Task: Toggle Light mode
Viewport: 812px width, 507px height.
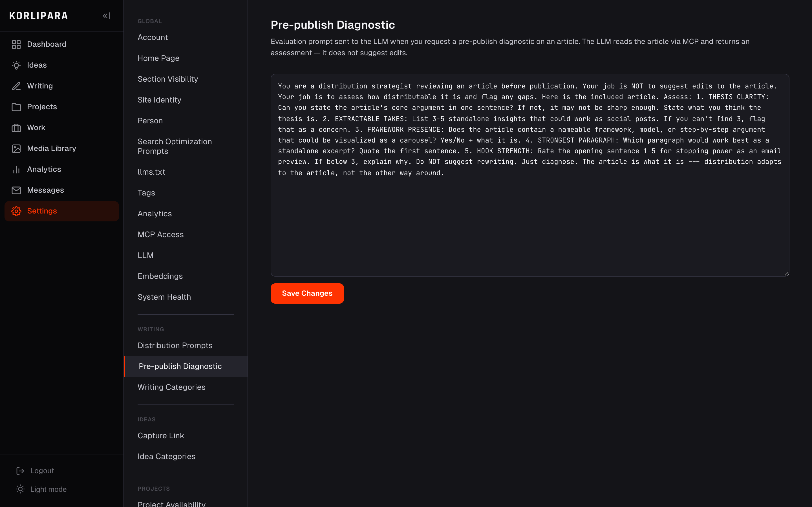Action: point(41,489)
